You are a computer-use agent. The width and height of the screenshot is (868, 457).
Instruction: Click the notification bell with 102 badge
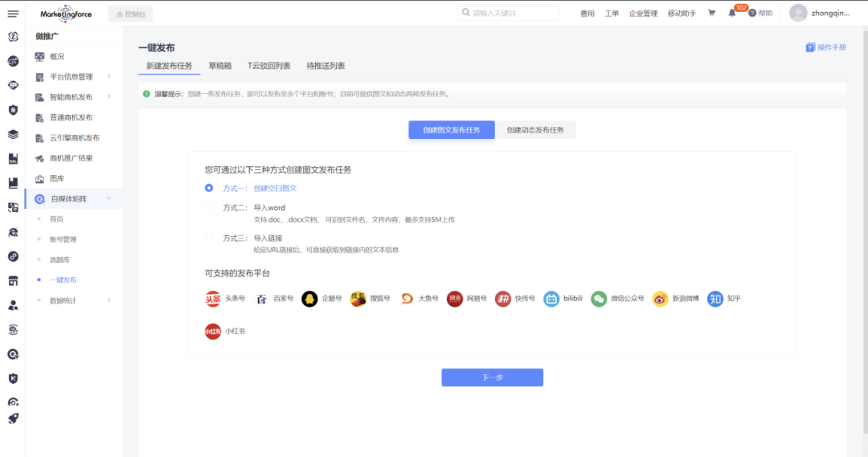732,13
